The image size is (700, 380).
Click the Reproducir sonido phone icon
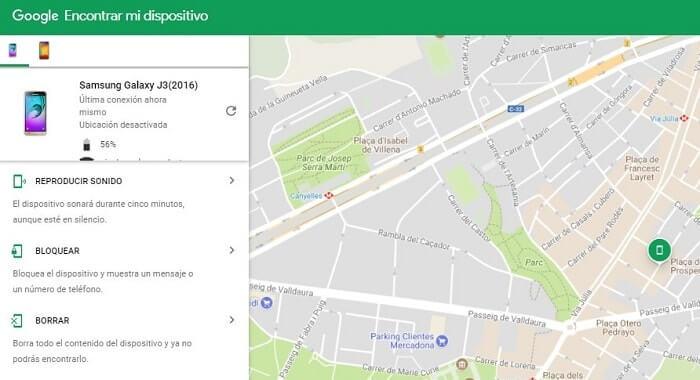tap(19, 181)
